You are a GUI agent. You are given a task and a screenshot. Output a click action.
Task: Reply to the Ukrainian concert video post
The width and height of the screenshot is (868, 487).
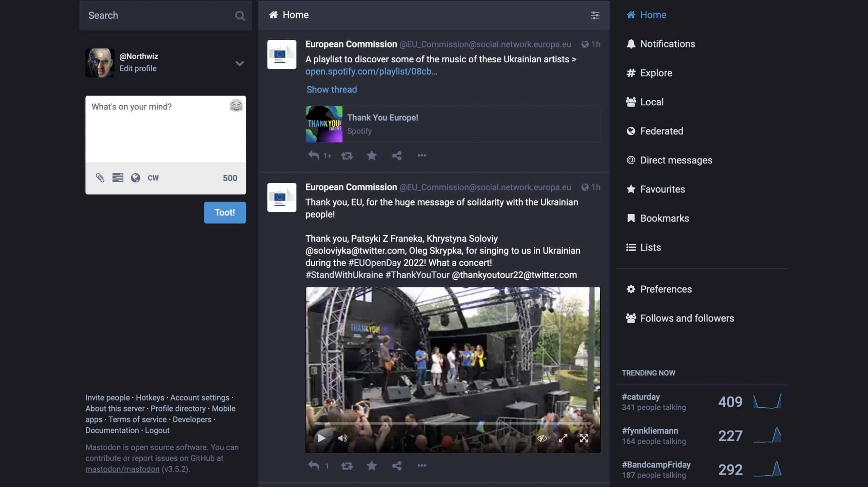[314, 466]
